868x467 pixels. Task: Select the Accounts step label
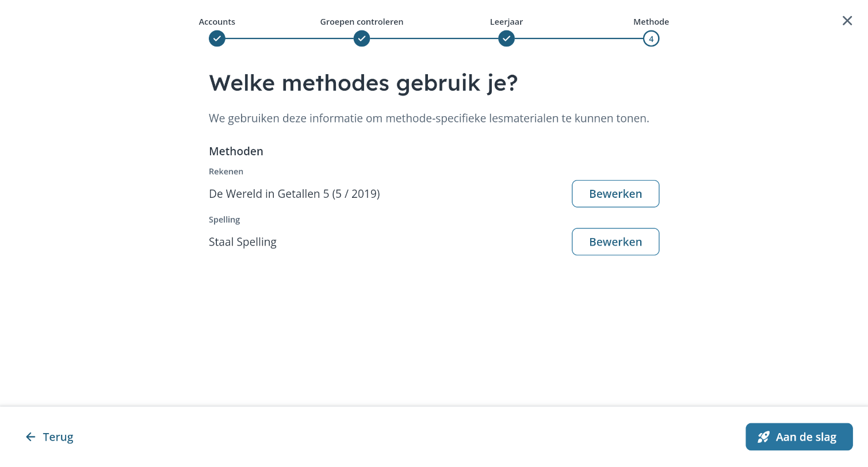pyautogui.click(x=217, y=22)
